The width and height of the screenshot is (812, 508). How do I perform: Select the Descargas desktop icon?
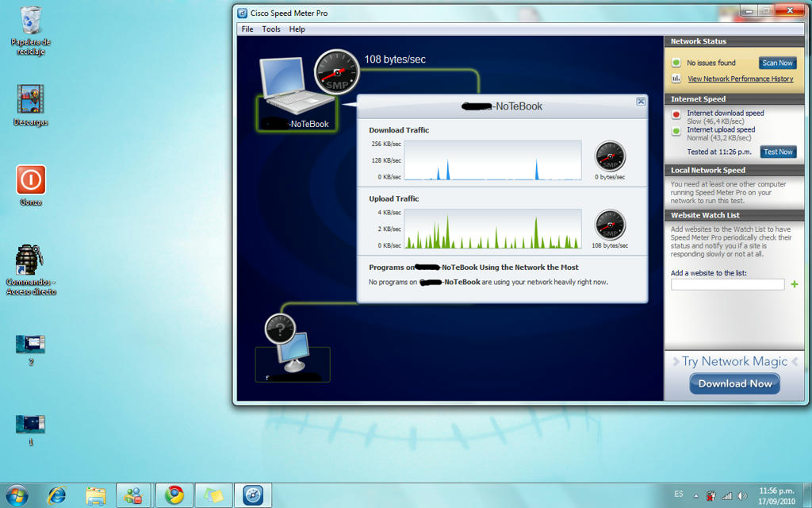[31, 106]
